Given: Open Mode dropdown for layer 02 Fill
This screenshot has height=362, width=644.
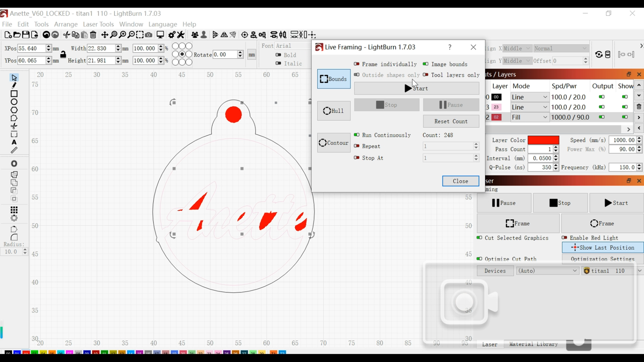Looking at the screenshot, I should (x=530, y=117).
